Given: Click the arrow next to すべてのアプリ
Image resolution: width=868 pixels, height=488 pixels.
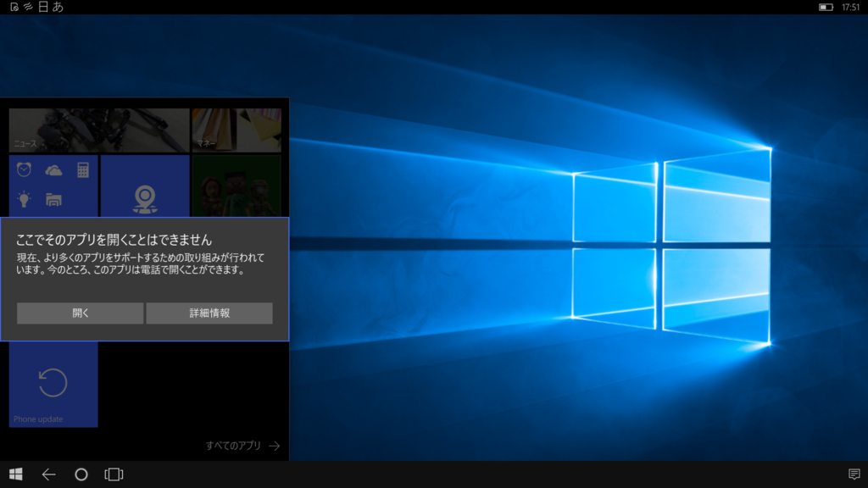Looking at the screenshot, I should (275, 446).
